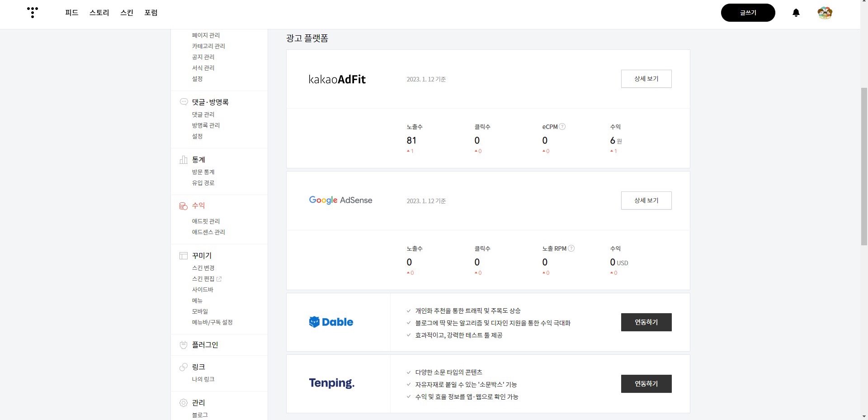Open 메뉴바/구독 설정
Image resolution: width=868 pixels, height=420 pixels.
point(212,322)
